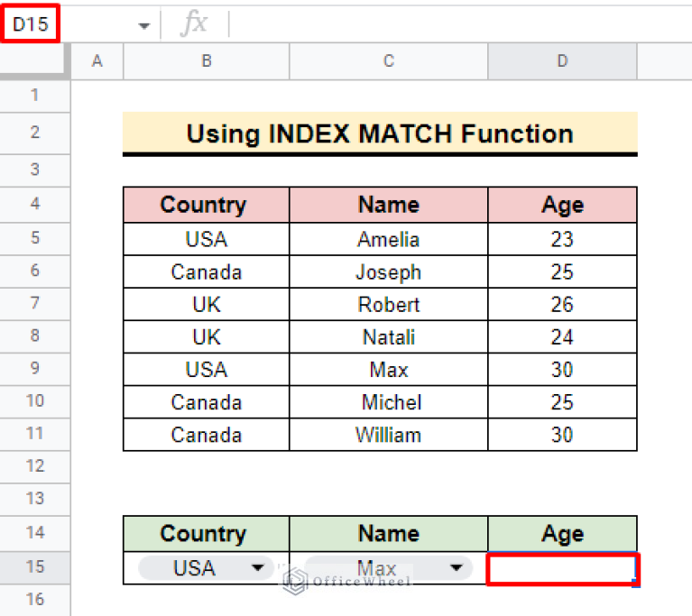This screenshot has height=616, width=692.
Task: Select the cell containing Amelia
Action: point(389,240)
